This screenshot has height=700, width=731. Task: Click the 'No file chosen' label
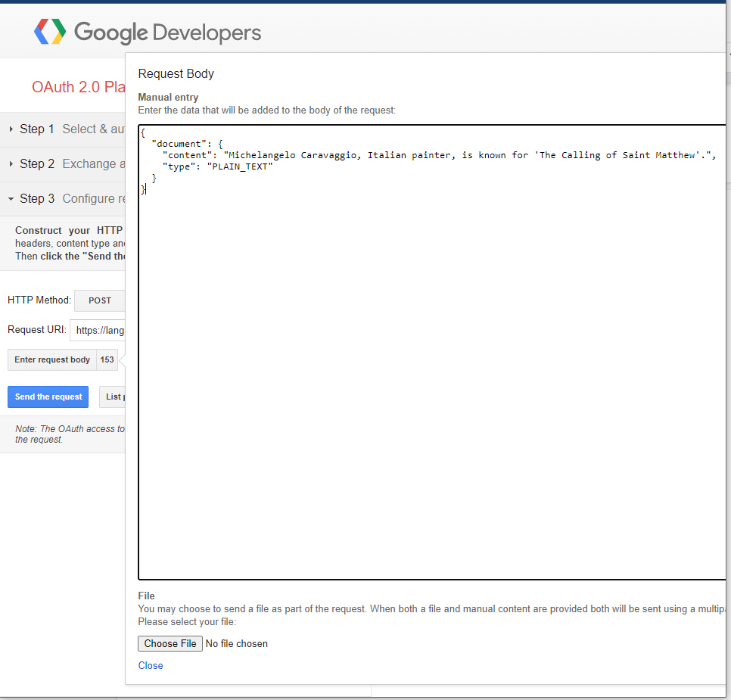coord(237,644)
